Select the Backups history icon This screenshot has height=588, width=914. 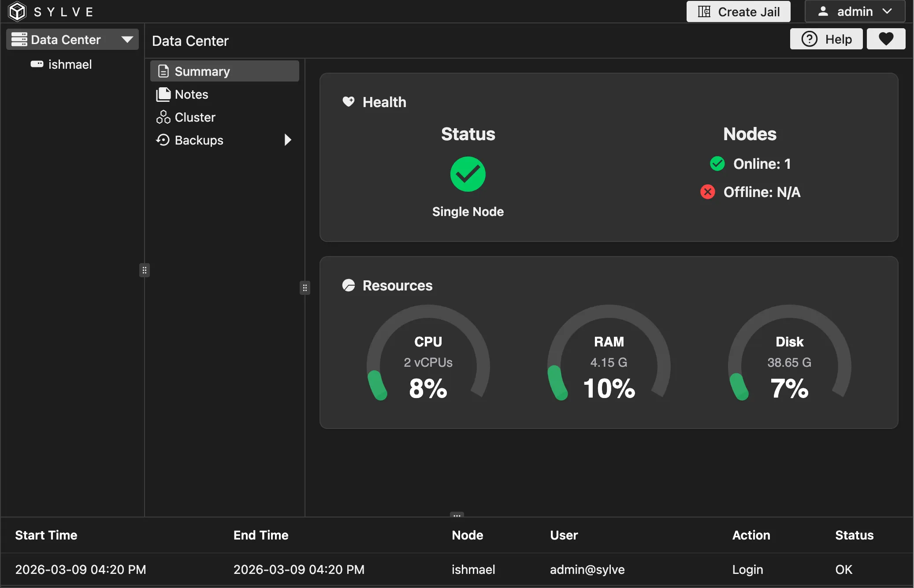point(163,140)
